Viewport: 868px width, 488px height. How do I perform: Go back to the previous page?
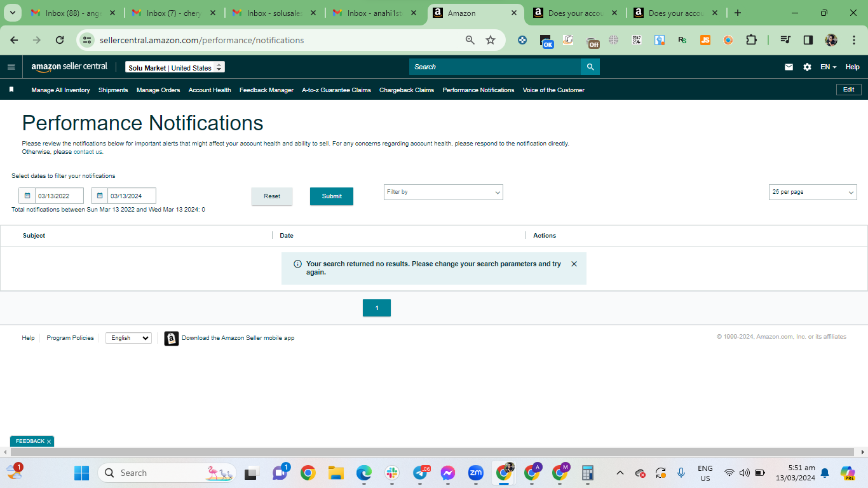pos(14,40)
